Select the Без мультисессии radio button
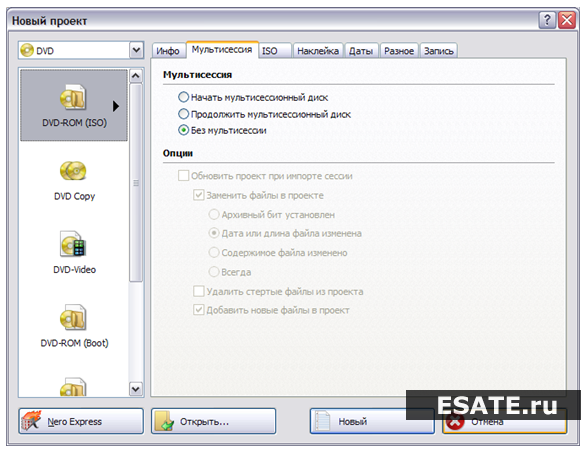Screen dimensions: 586x450 pyautogui.click(x=183, y=130)
